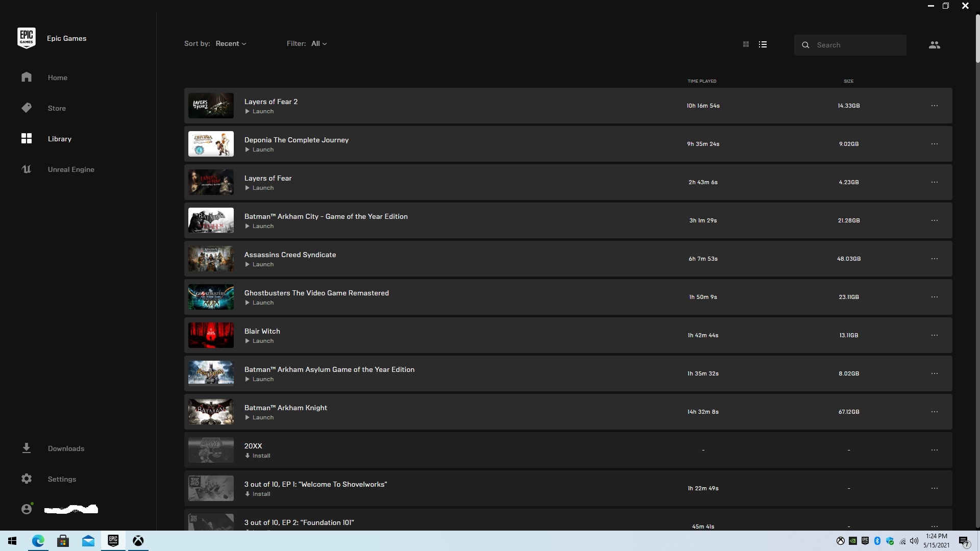
Task: Select Xbox app in taskbar
Action: click(x=137, y=540)
